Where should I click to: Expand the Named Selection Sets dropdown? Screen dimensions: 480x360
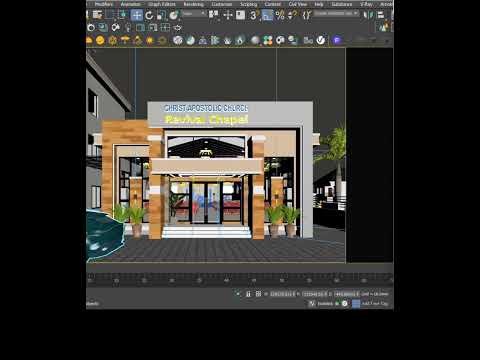tap(336, 13)
